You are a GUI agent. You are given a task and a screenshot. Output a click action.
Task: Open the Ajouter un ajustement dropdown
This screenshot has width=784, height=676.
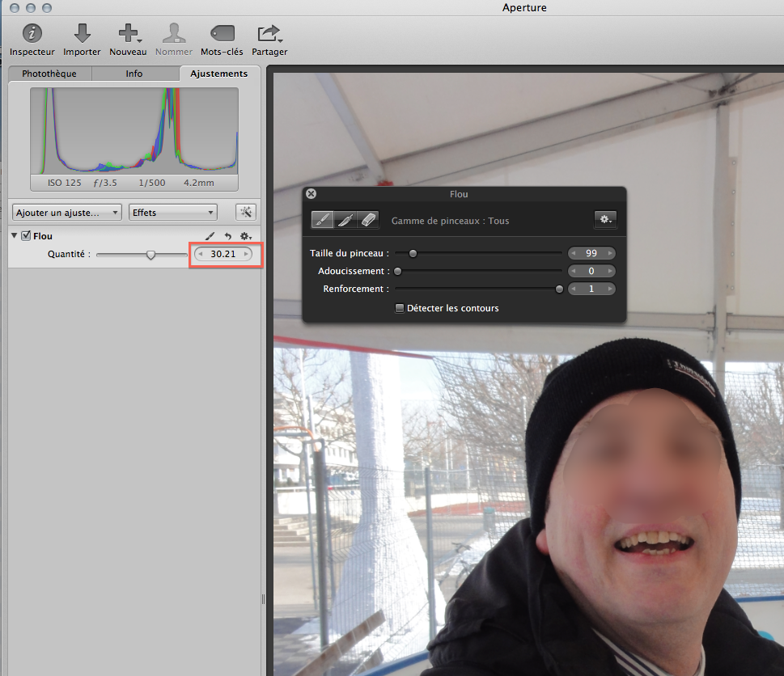click(x=67, y=213)
